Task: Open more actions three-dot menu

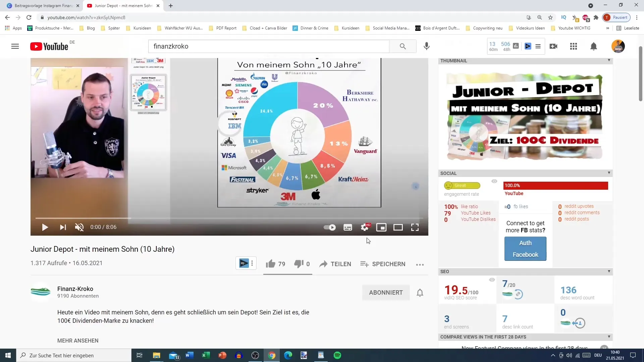Action: (x=420, y=264)
